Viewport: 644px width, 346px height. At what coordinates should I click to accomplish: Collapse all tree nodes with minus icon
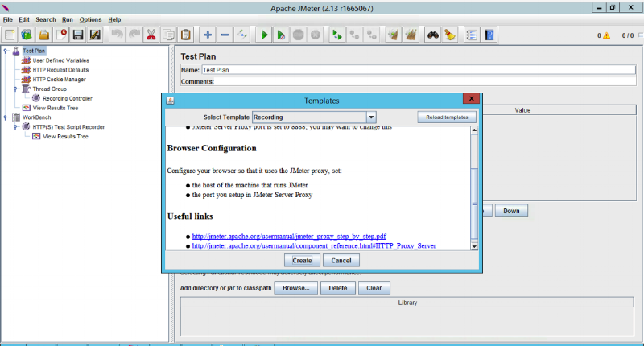225,35
